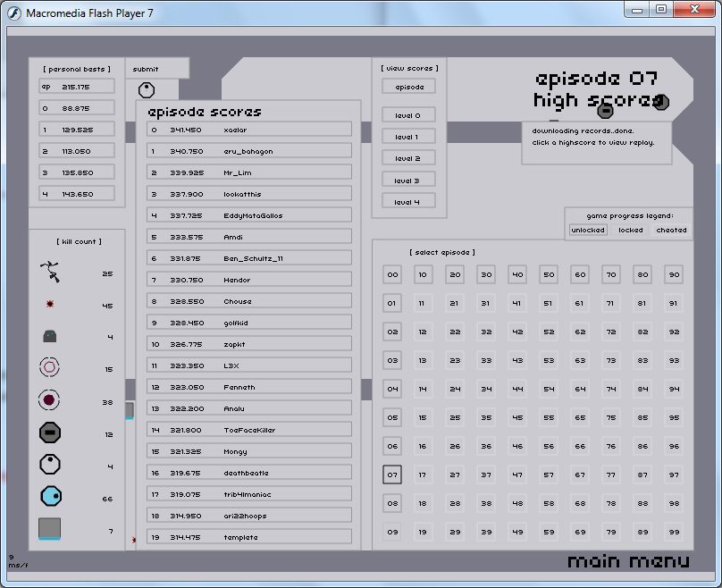Click the gray thwump square with blue edge
The image size is (722, 588).
pos(50,529)
